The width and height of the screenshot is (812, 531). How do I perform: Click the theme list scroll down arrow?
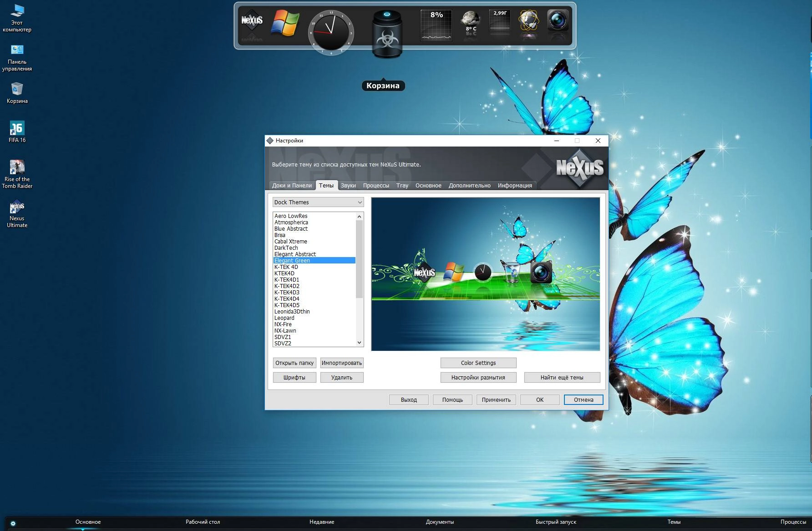(x=359, y=343)
